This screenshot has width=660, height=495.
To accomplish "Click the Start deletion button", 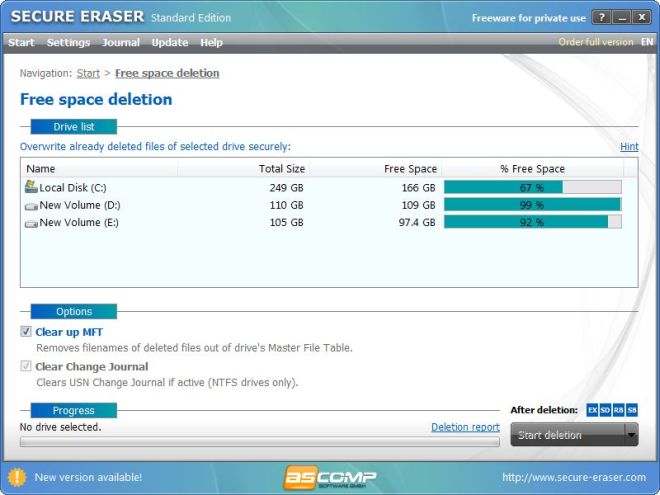I will point(568,435).
